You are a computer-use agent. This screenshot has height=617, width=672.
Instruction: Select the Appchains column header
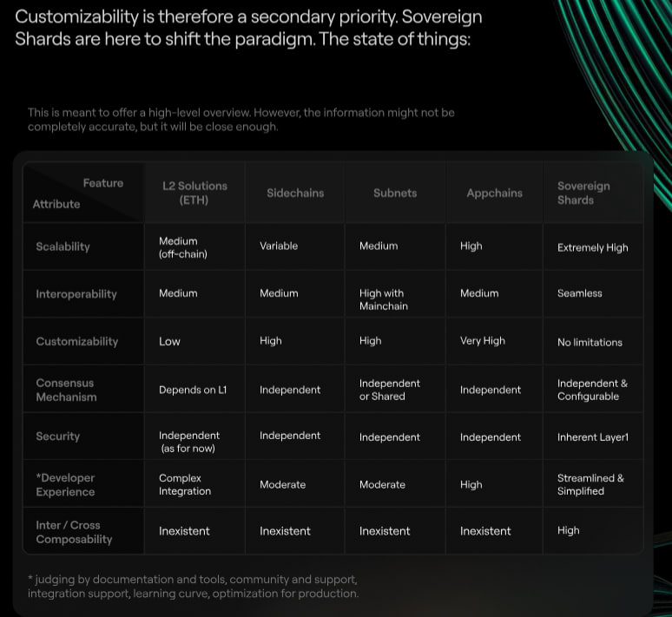click(x=494, y=193)
